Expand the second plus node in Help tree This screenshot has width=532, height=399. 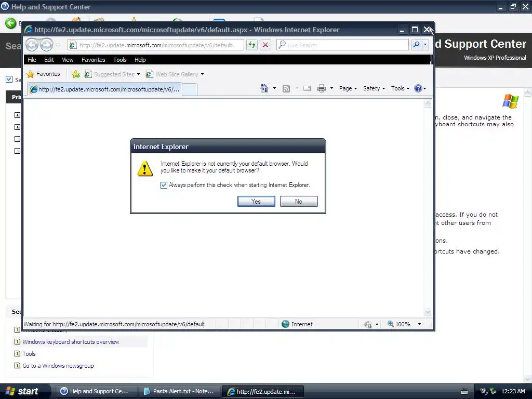pos(17,127)
